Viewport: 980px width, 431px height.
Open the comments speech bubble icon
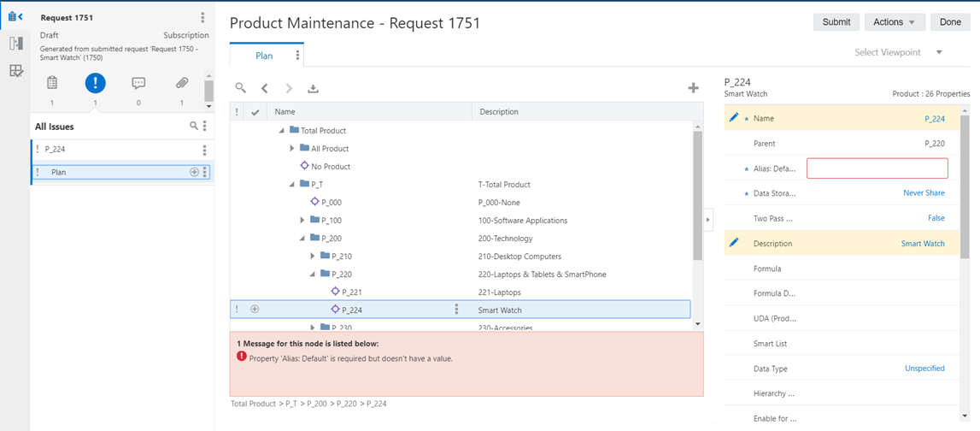[138, 83]
